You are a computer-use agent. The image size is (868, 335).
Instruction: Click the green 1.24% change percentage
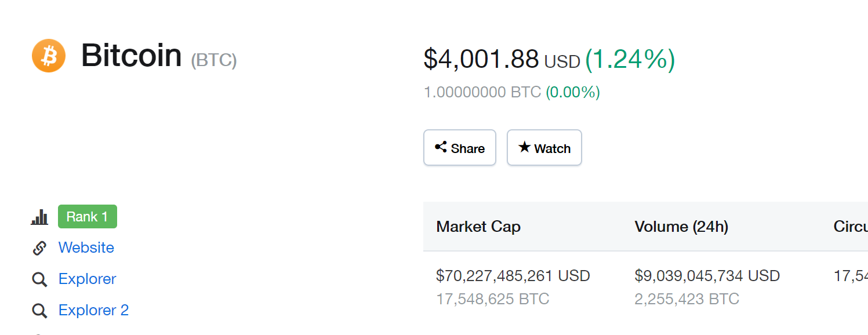tap(630, 60)
